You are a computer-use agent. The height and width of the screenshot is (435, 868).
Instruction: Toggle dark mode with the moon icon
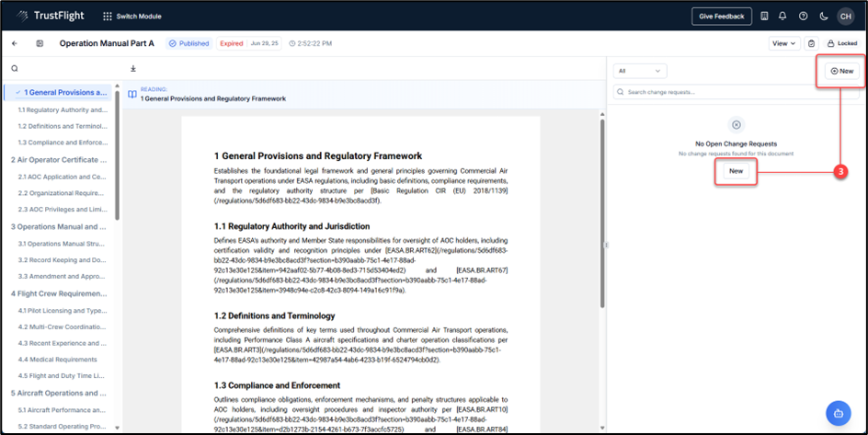[x=824, y=16]
